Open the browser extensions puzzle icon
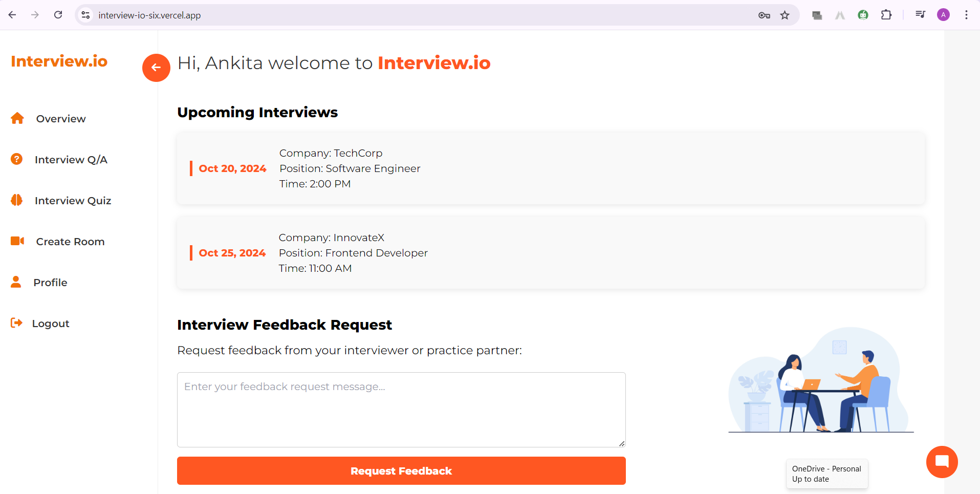Screen dimensions: 980x494 coord(886,15)
